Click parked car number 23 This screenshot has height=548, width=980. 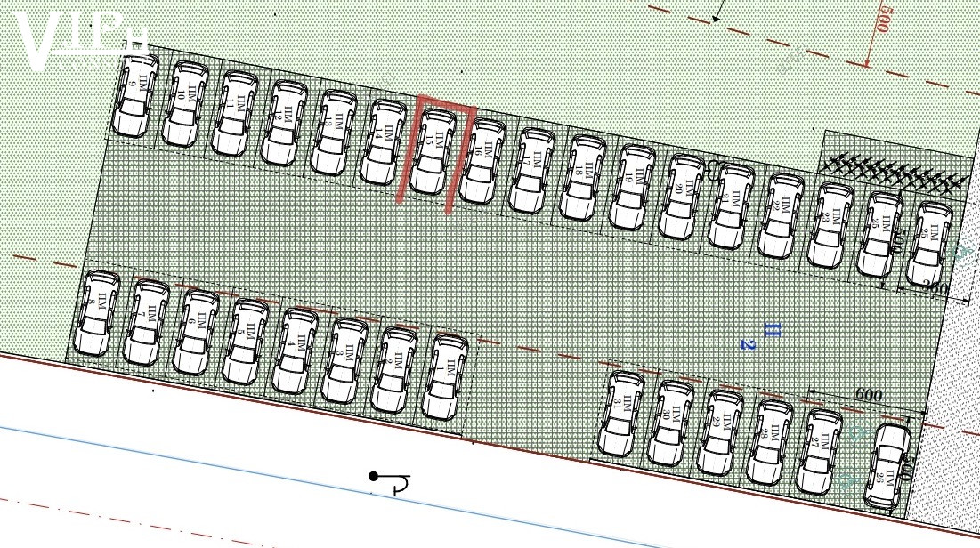pyautogui.click(x=830, y=224)
